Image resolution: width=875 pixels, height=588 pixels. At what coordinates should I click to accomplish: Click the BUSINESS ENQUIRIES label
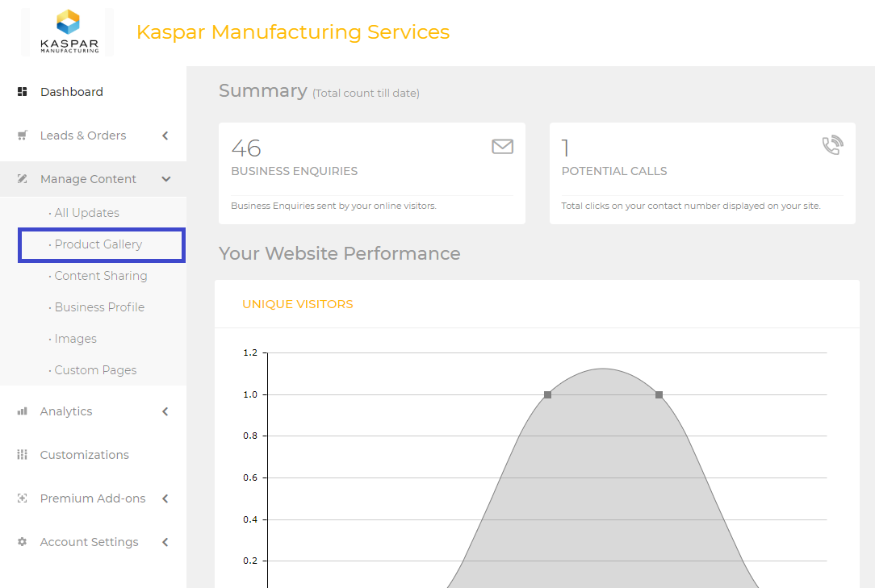[x=294, y=171]
